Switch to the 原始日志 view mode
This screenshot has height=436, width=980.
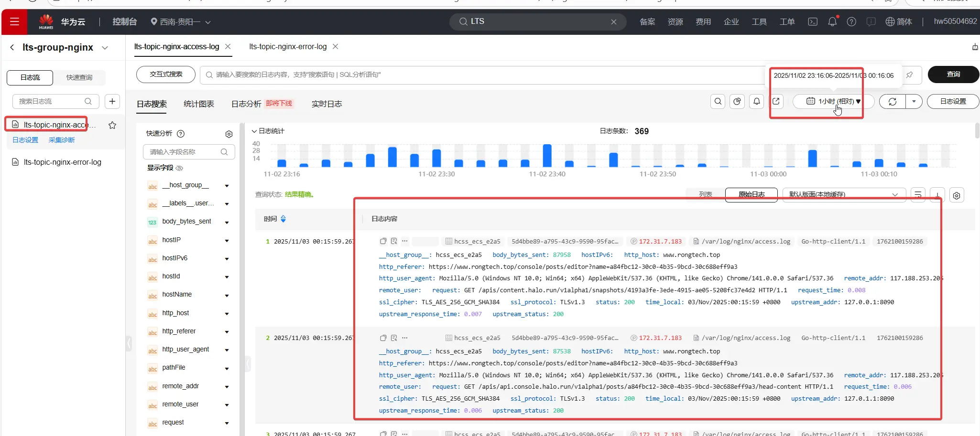tap(751, 194)
